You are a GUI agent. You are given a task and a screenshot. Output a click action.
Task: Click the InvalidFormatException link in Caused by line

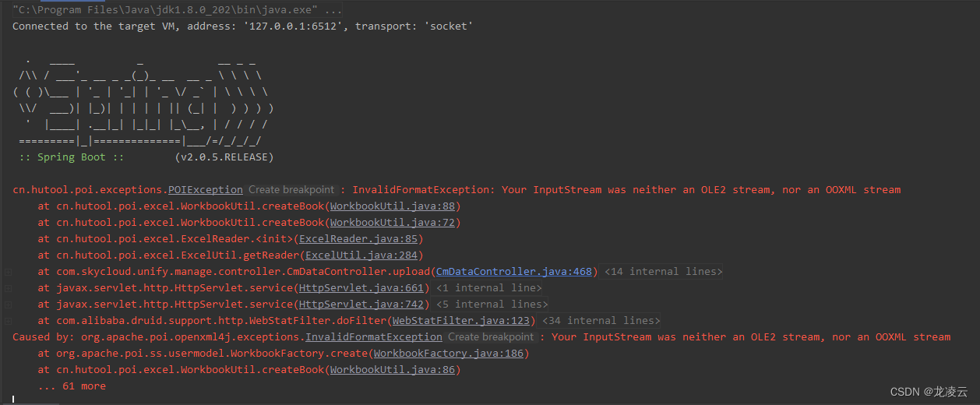coord(374,337)
